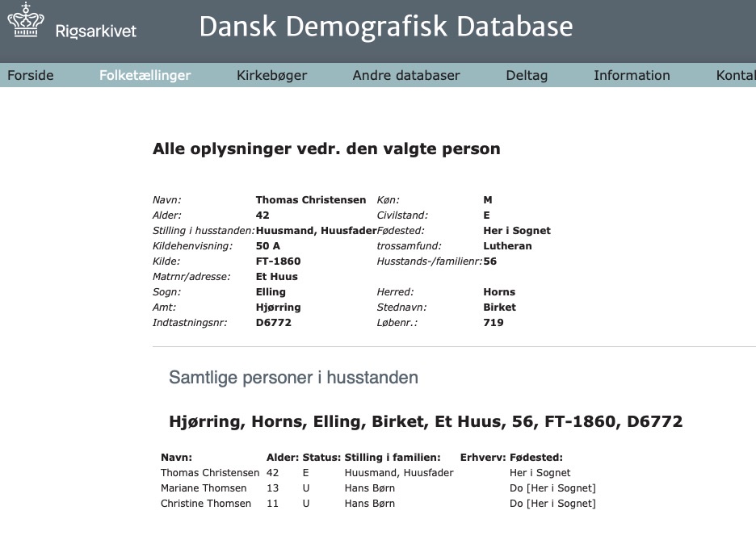This screenshot has width=756, height=544.
Task: Select Thomas Christensen in the household table
Action: (210, 473)
